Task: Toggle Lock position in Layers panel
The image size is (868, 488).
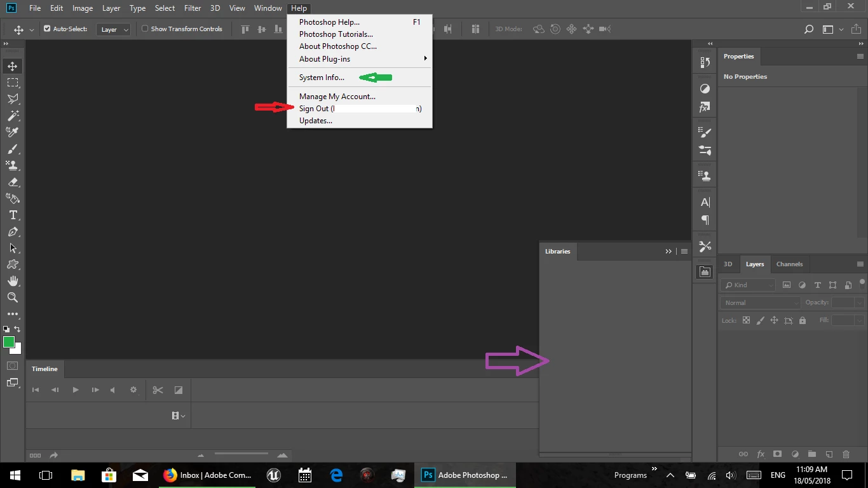Action: pos(774,321)
